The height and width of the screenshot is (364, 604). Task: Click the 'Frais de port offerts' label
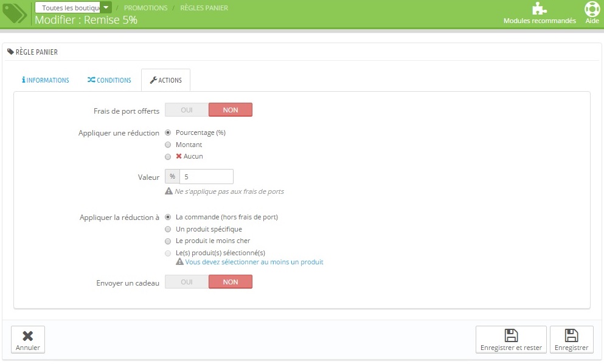click(x=127, y=111)
